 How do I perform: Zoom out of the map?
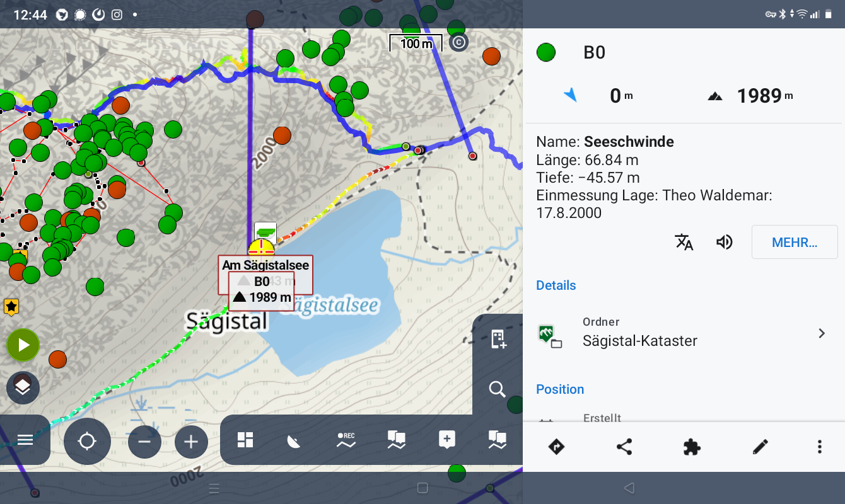144,442
